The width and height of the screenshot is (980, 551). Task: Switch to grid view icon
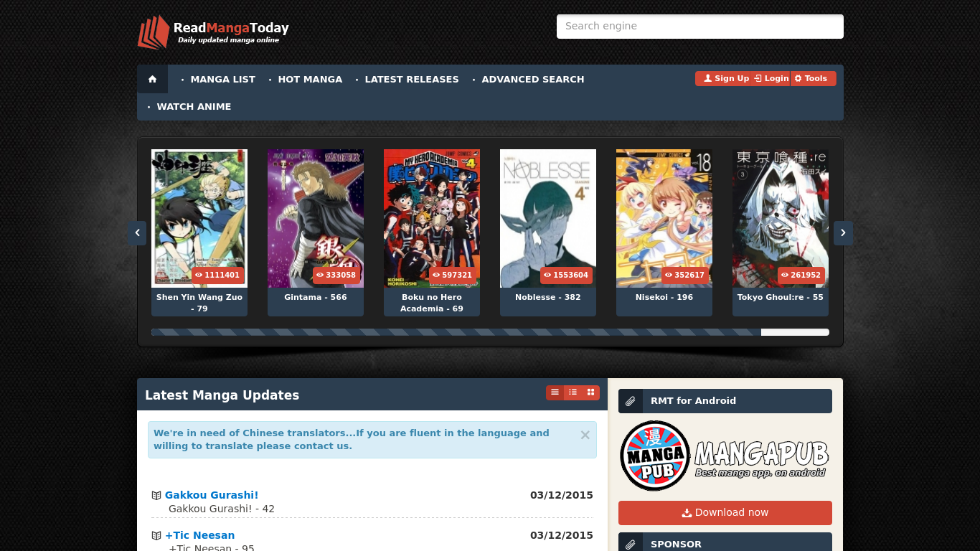(590, 392)
